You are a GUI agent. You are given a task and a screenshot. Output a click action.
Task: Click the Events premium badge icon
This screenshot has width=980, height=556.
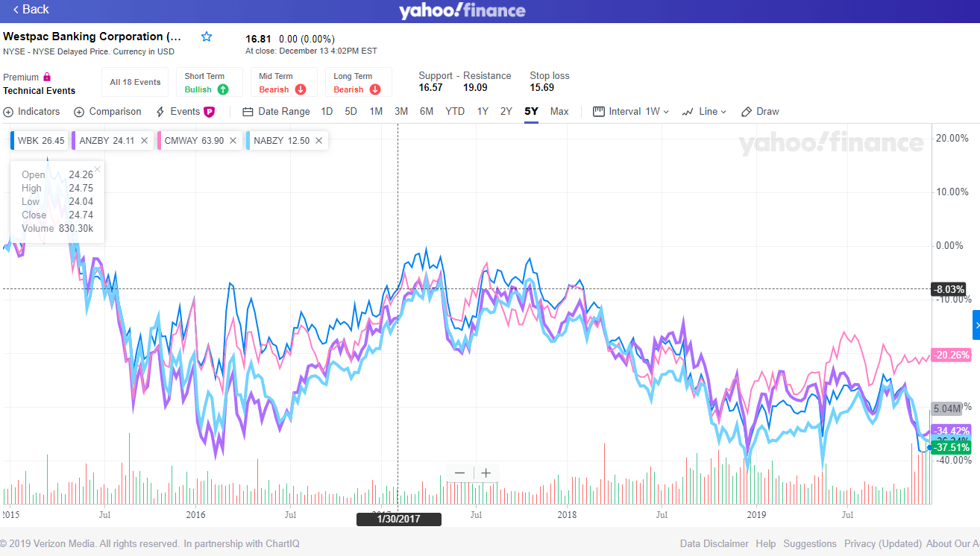[x=210, y=112]
